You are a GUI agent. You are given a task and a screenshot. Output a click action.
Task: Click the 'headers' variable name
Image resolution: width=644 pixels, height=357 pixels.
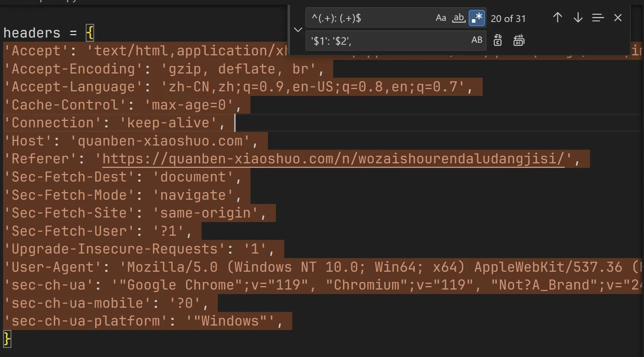[32, 33]
